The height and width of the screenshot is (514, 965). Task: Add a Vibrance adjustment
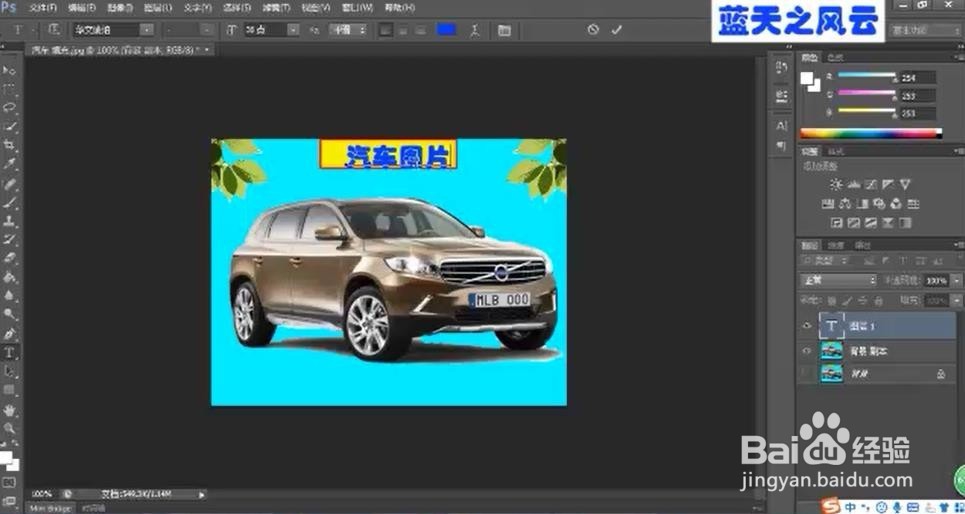[x=905, y=184]
